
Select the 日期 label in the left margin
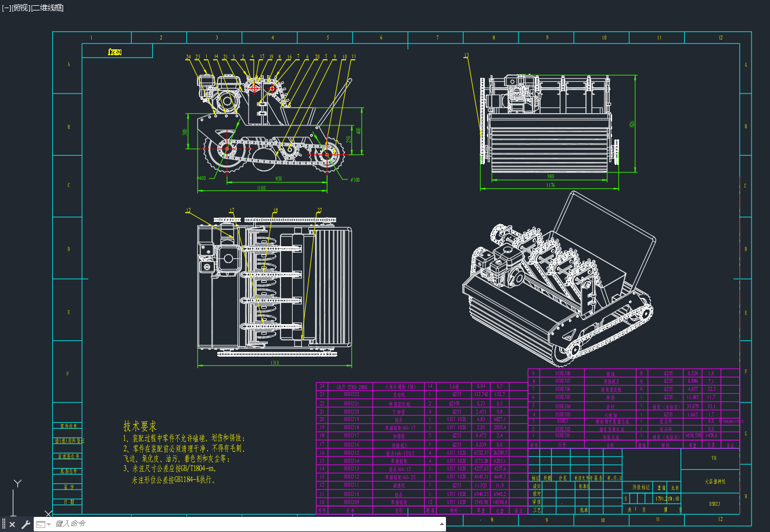[x=69, y=502]
